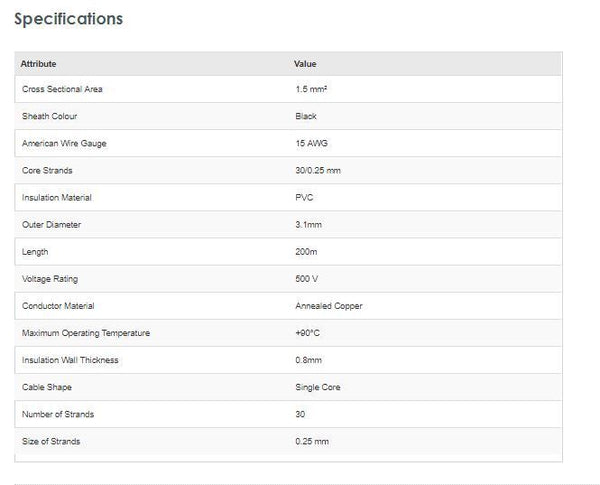Click the Value column header

point(305,64)
